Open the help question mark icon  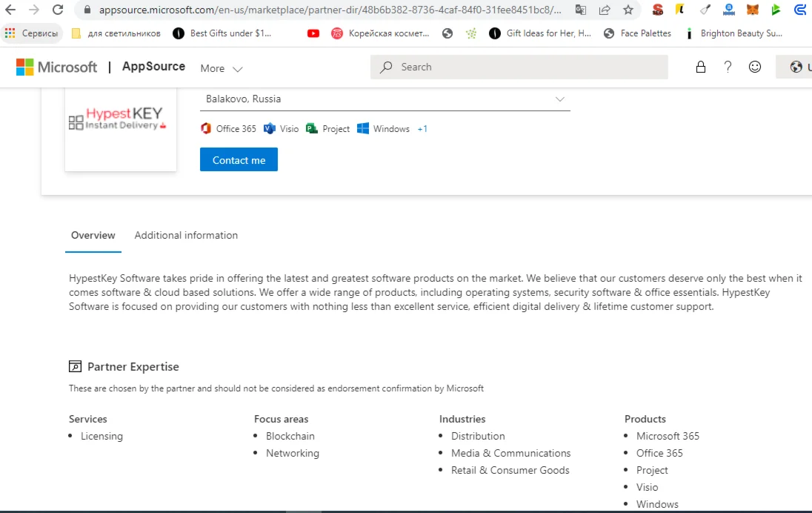(x=728, y=67)
